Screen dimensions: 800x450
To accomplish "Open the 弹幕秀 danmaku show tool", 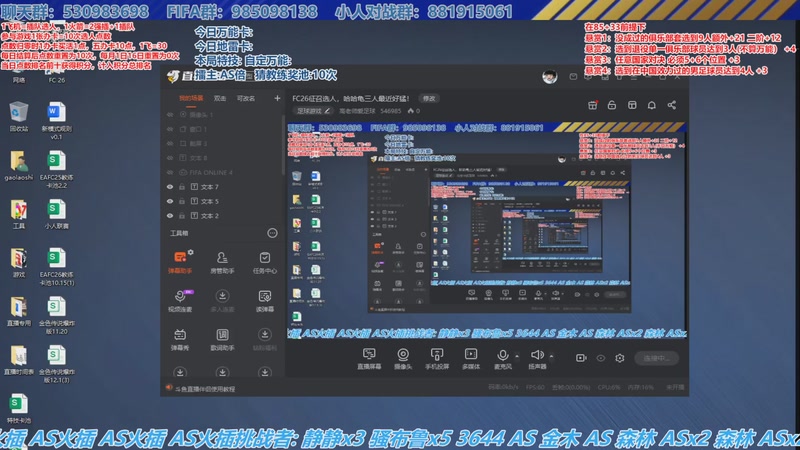I will point(180,339).
